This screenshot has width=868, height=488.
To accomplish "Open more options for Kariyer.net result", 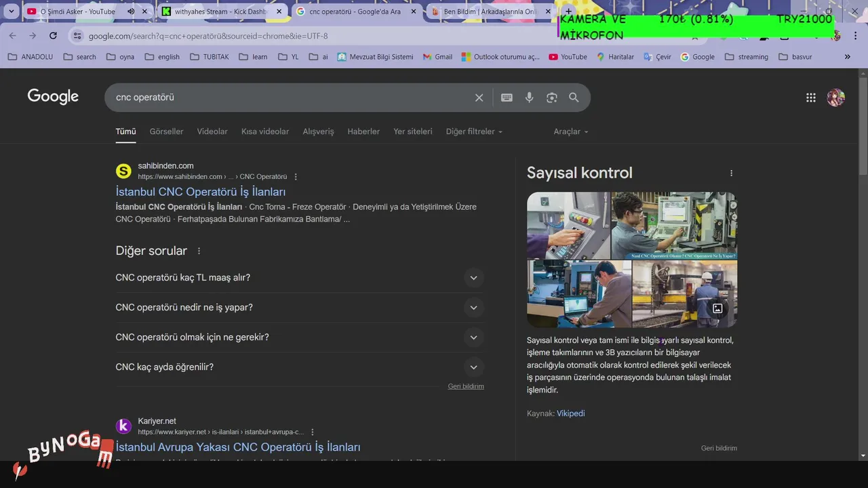I will (x=313, y=432).
